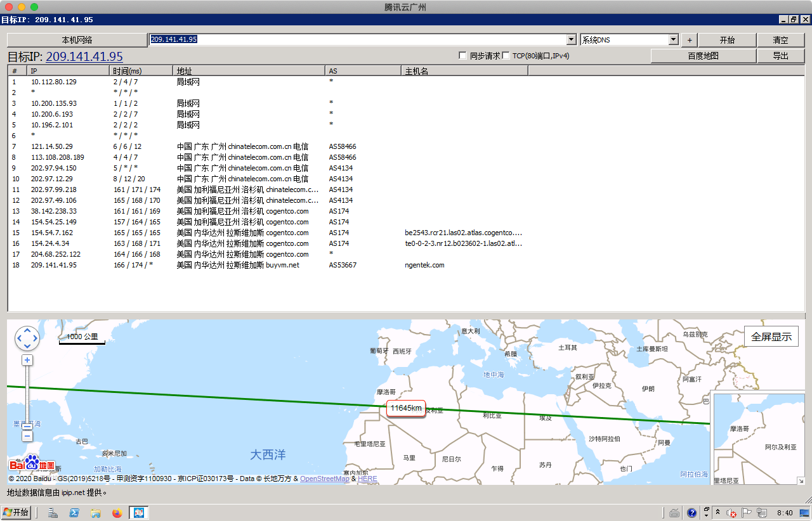Enable the 同步请求 checkbox
The height and width of the screenshot is (521, 812).
point(462,56)
